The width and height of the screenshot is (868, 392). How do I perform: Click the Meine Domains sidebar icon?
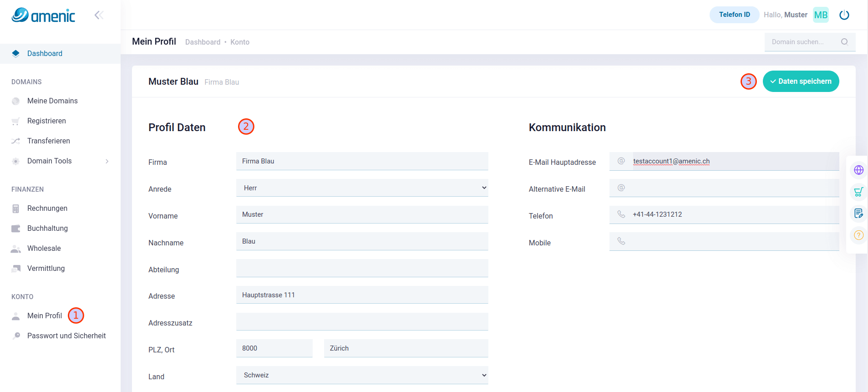pos(16,101)
